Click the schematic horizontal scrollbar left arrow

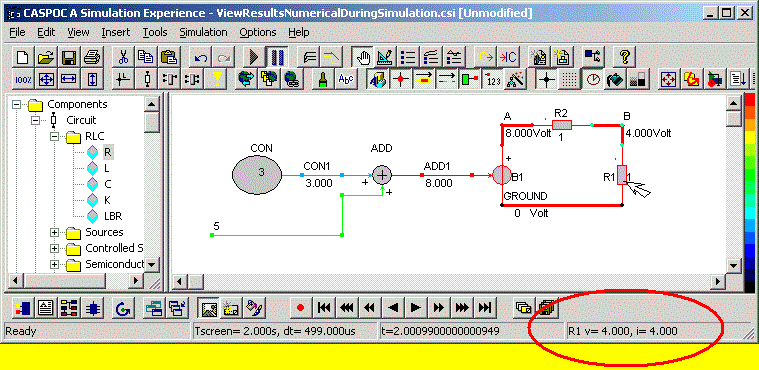[x=180, y=281]
